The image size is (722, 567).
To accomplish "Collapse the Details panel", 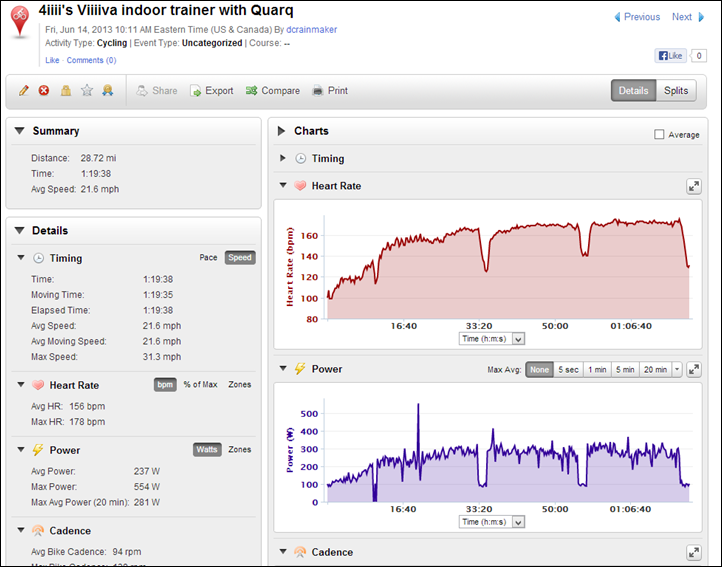I will click(x=19, y=230).
